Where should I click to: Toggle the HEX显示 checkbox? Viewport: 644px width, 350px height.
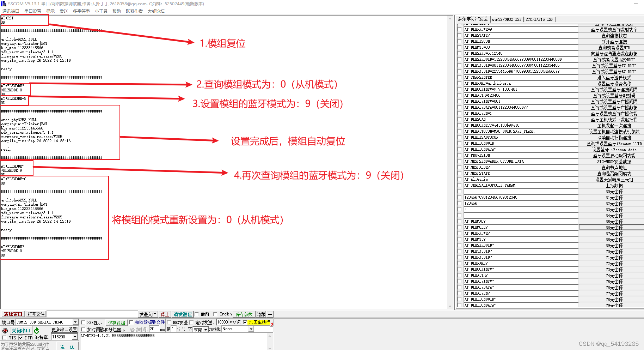[83, 322]
